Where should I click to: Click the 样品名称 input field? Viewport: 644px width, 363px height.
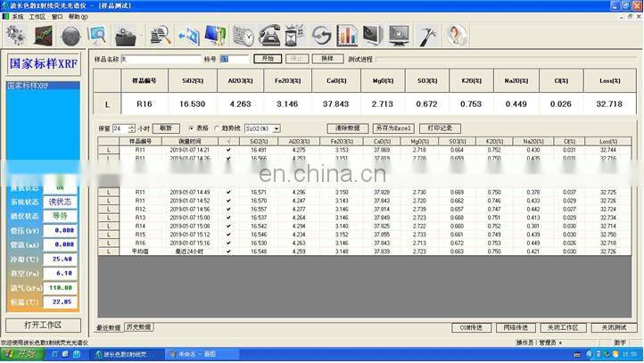[161, 59]
